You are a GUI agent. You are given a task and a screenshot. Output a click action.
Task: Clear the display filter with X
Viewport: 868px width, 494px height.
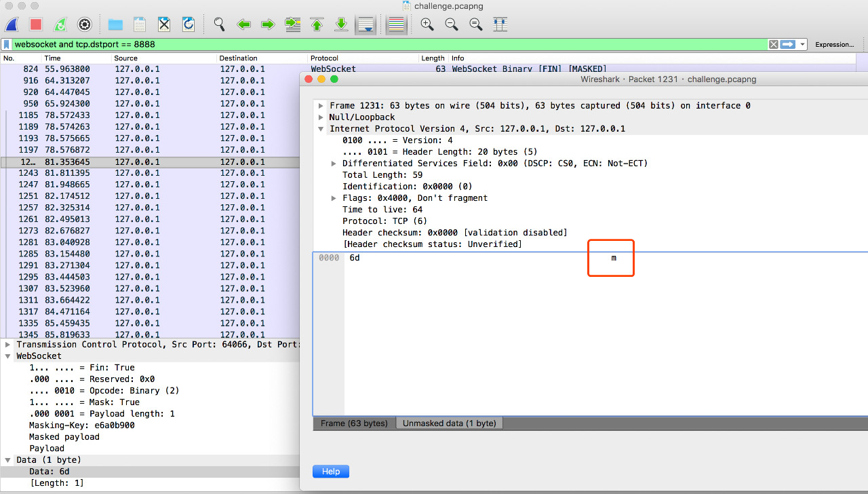[773, 45]
